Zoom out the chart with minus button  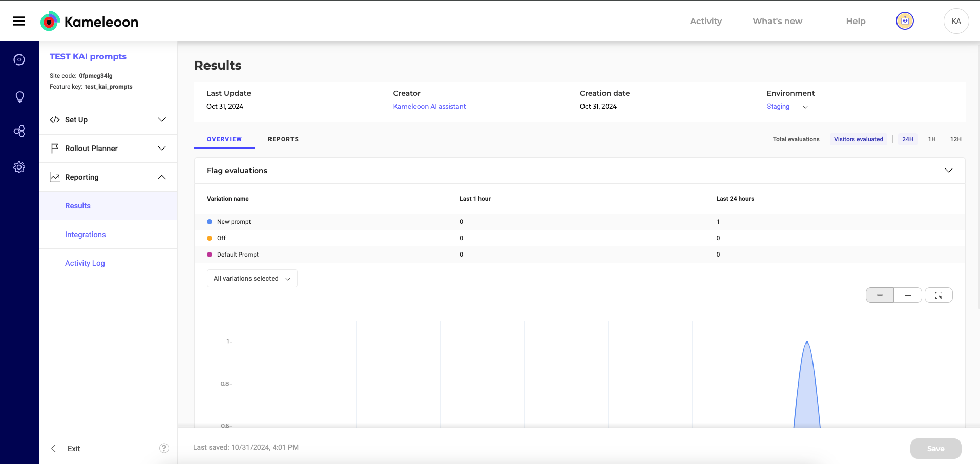coord(880,295)
